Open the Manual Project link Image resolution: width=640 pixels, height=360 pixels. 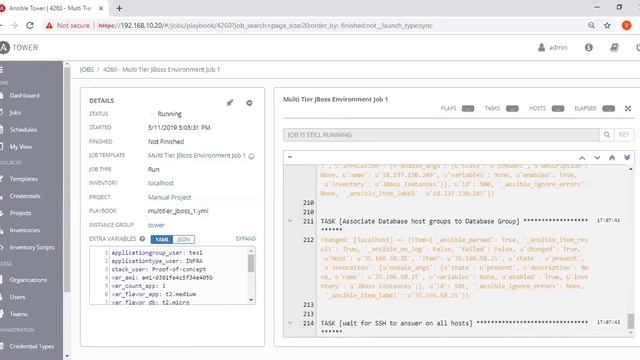tap(169, 197)
